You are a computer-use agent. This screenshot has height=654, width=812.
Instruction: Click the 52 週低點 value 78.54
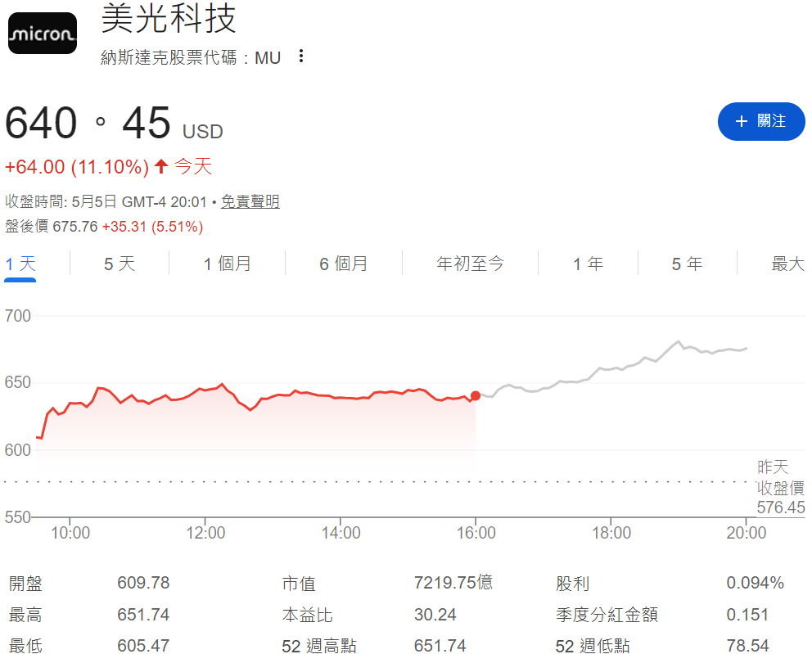[747, 646]
